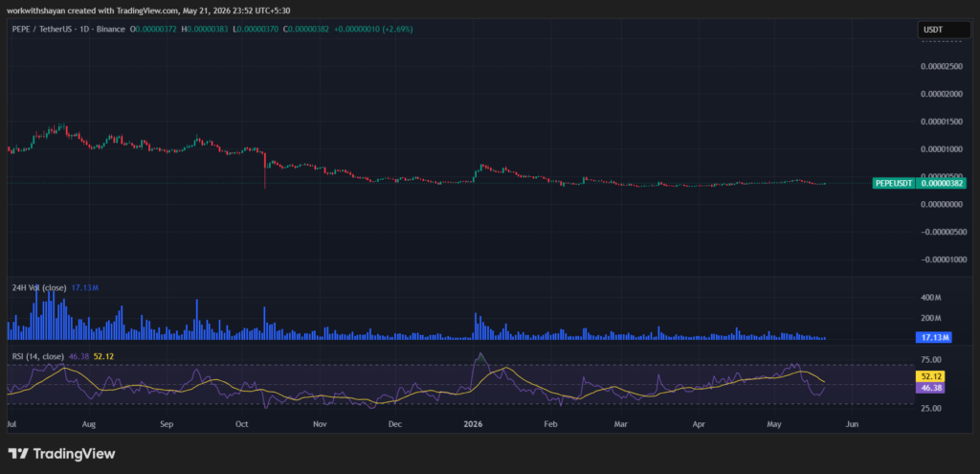Screen dimensions: 980x474
Task: Click the 0.00002500 price axis label
Action: [x=942, y=66]
